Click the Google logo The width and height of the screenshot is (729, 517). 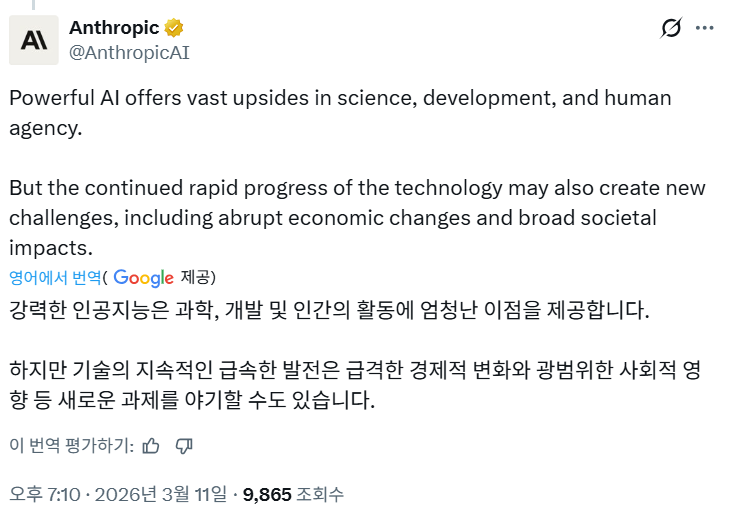click(143, 278)
